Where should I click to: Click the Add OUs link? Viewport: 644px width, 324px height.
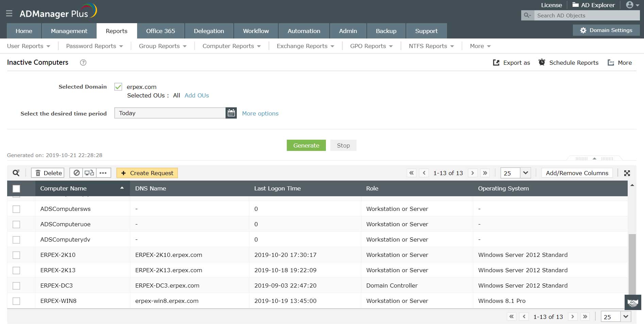pos(197,95)
